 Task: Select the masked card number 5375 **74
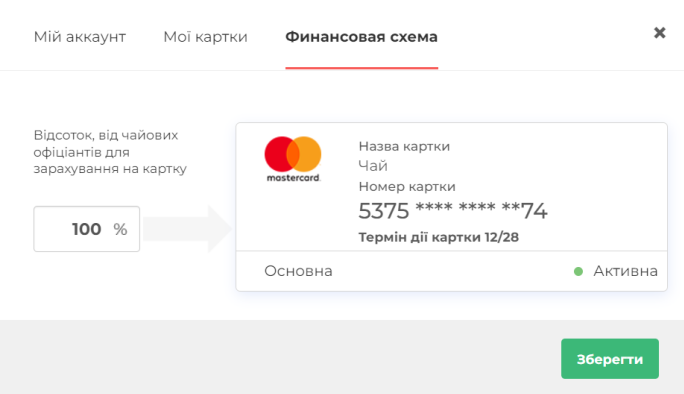(x=453, y=211)
